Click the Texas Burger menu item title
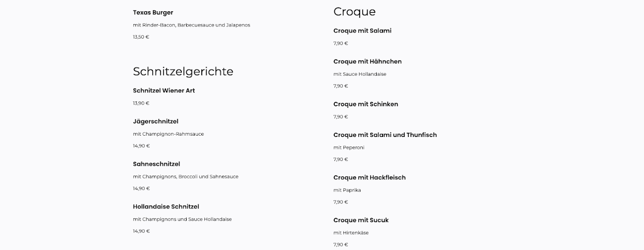 click(153, 12)
